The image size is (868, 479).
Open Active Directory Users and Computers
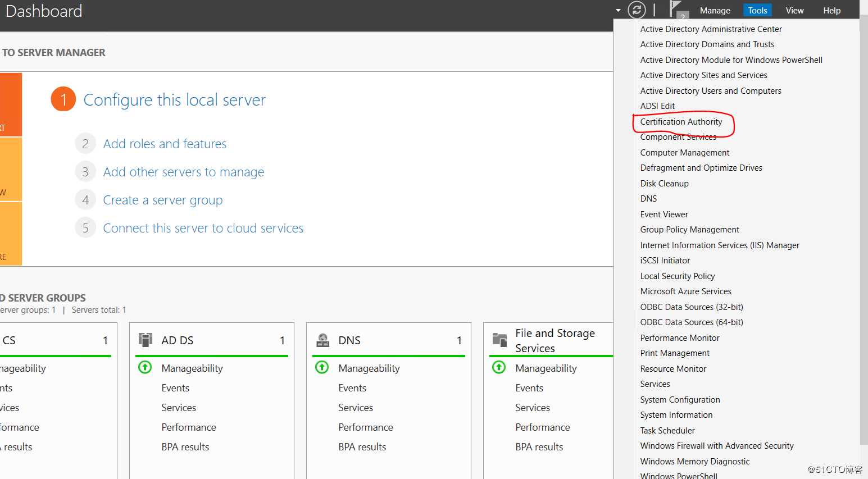[711, 91]
